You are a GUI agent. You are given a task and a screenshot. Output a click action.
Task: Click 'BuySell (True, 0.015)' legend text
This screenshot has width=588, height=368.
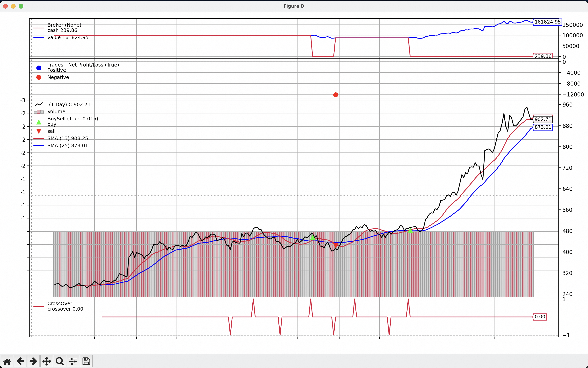(x=73, y=119)
